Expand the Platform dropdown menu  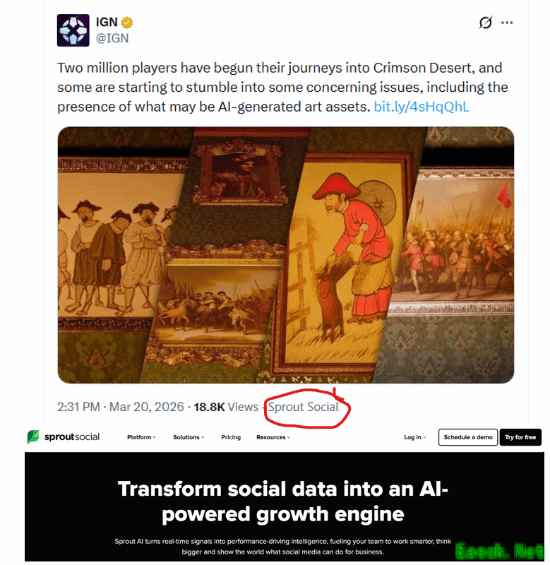141,437
